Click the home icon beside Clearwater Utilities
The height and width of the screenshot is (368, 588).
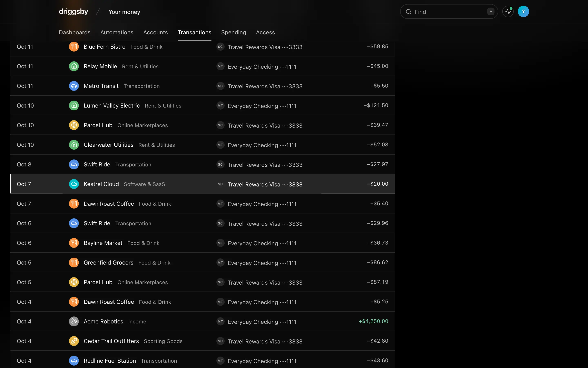point(74,145)
